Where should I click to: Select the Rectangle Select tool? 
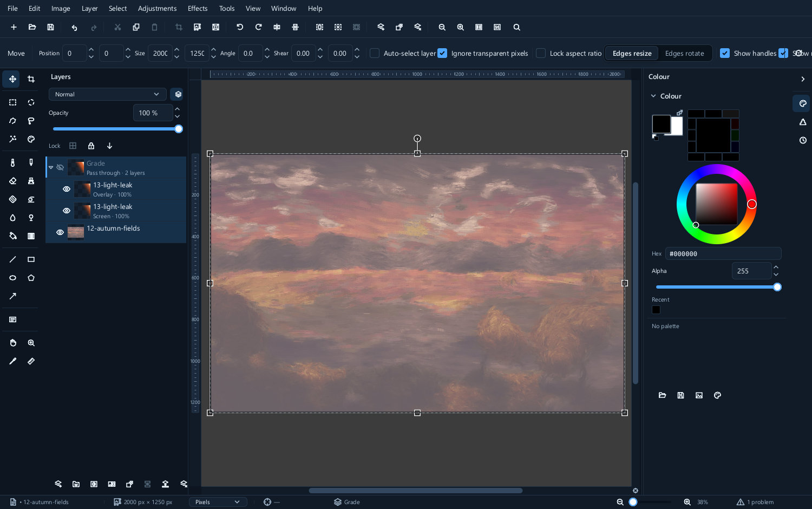[12, 102]
